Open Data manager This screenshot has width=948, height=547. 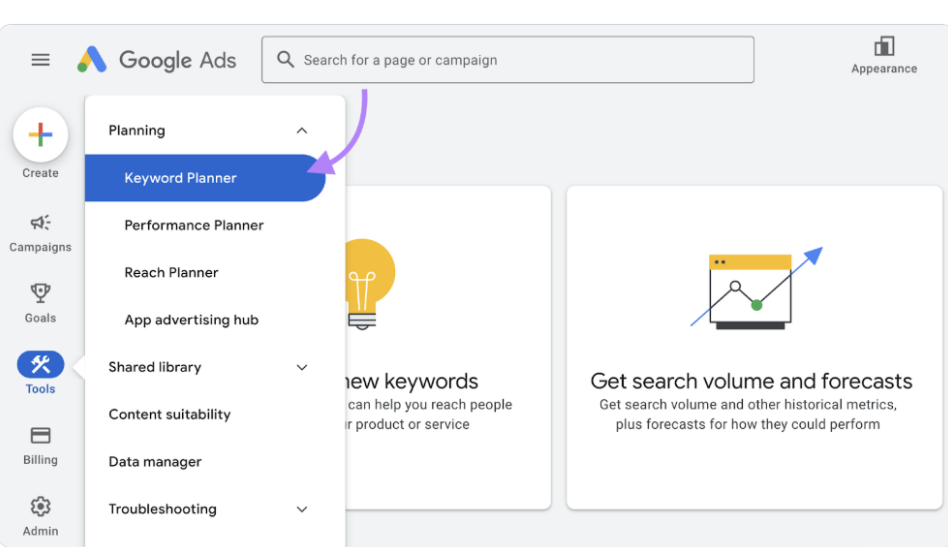tap(155, 462)
